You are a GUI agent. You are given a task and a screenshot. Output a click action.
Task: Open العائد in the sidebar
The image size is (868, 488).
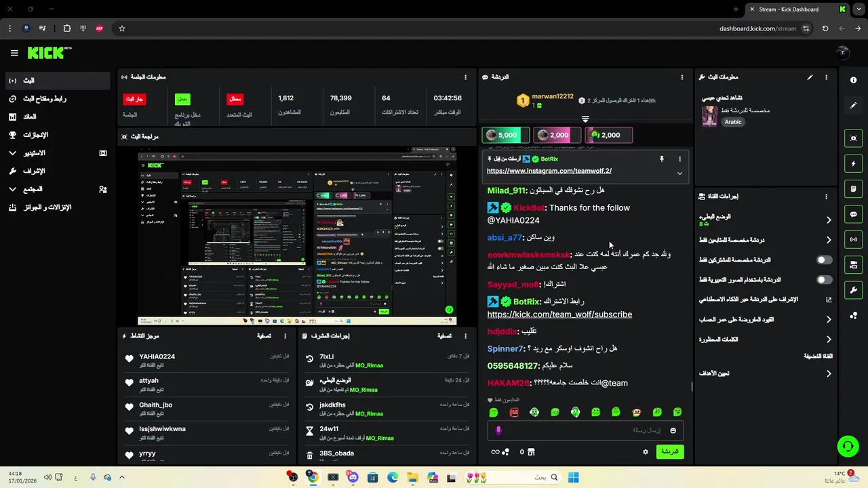[x=58, y=117]
